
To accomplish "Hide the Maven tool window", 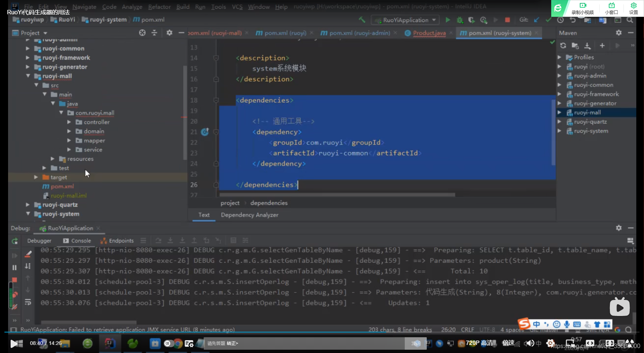I will tap(631, 33).
